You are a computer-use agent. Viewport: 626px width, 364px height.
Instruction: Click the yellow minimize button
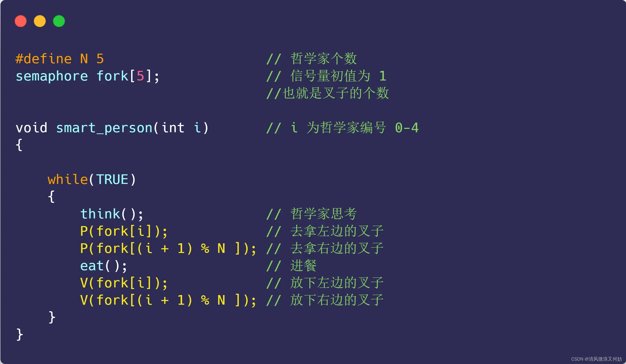click(x=41, y=20)
